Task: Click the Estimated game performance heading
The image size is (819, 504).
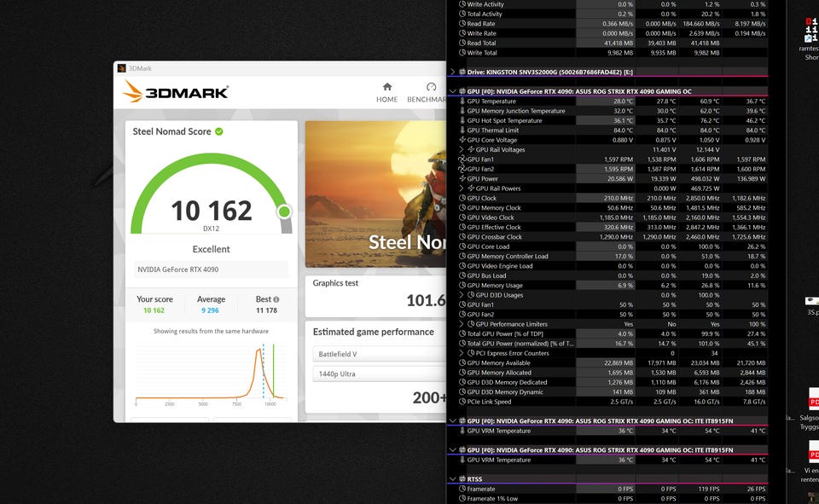Action: 374,332
